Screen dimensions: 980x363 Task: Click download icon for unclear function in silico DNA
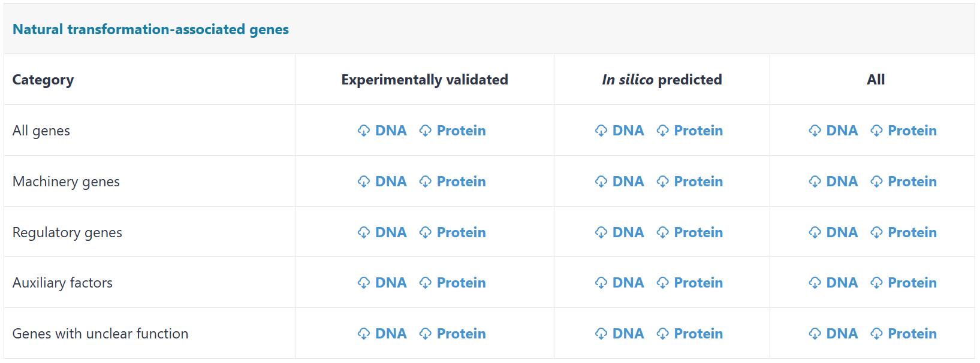tap(601, 334)
